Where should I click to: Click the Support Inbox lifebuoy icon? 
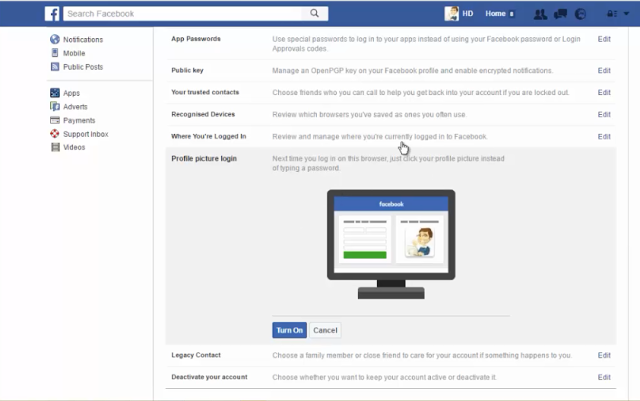(x=55, y=134)
